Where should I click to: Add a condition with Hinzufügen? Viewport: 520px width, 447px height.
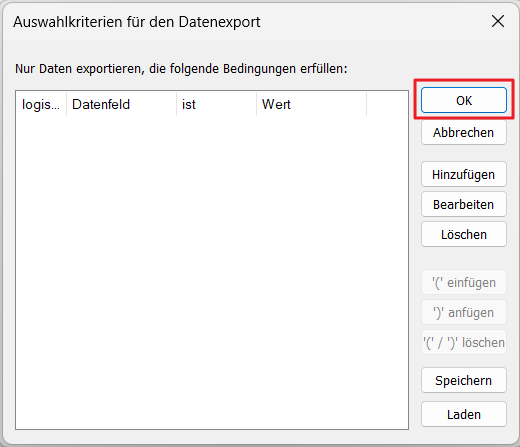[464, 174]
